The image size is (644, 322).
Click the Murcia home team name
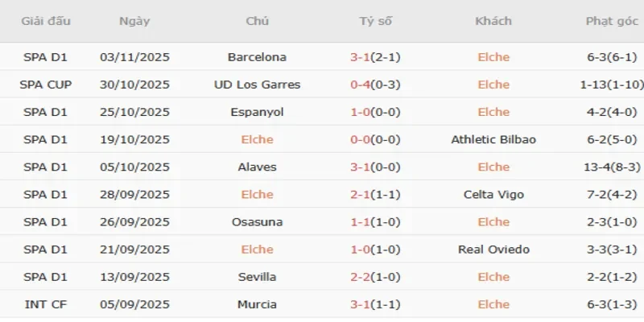point(257,303)
